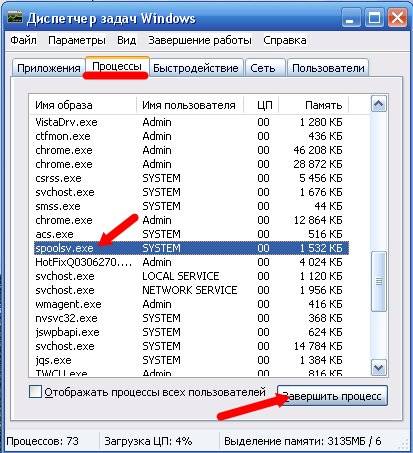Open the Завершение работы menu
Viewport: 413px width, 453px height.
[200, 40]
